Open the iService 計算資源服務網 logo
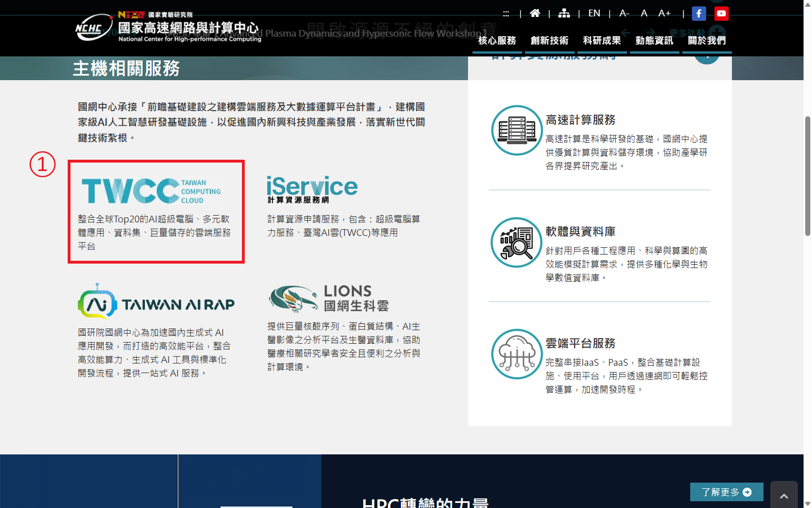Image resolution: width=812 pixels, height=508 pixels. tap(312, 190)
